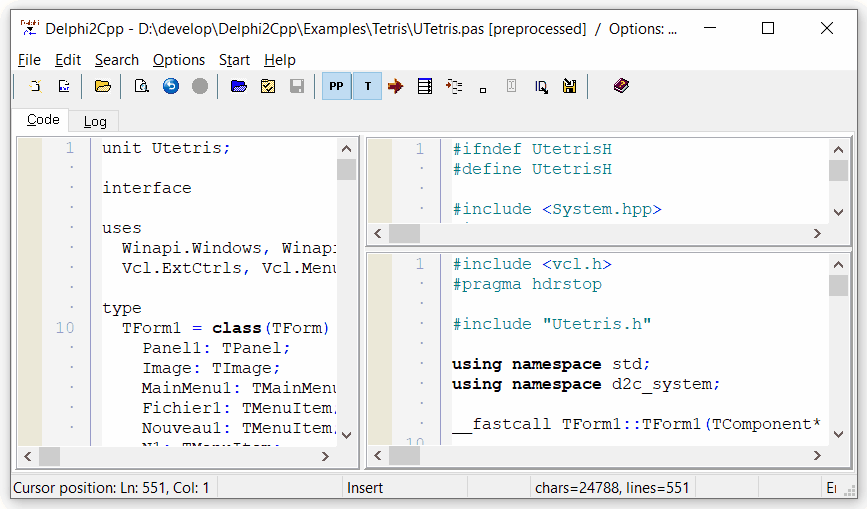The width and height of the screenshot is (867, 509).
Task: Click the second document icon in toolbar
Action: point(64,86)
